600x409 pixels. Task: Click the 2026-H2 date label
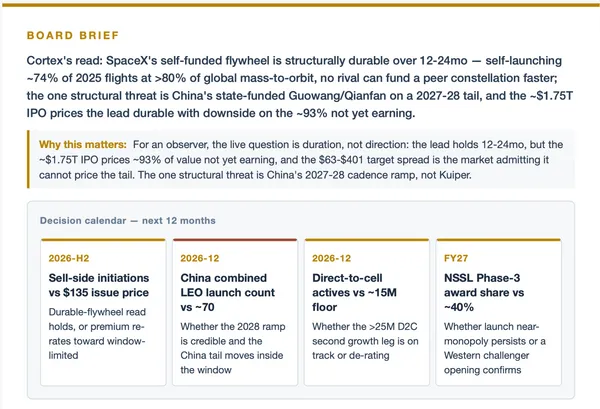coord(69,258)
